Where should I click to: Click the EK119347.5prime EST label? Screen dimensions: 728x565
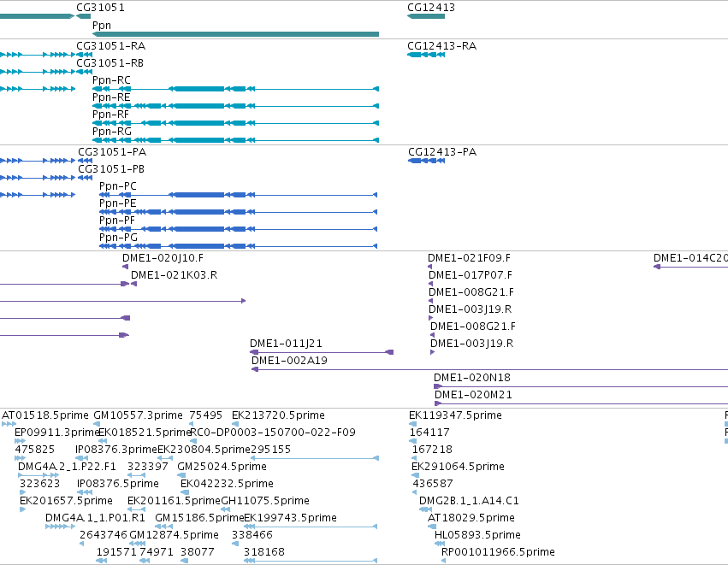click(x=455, y=415)
